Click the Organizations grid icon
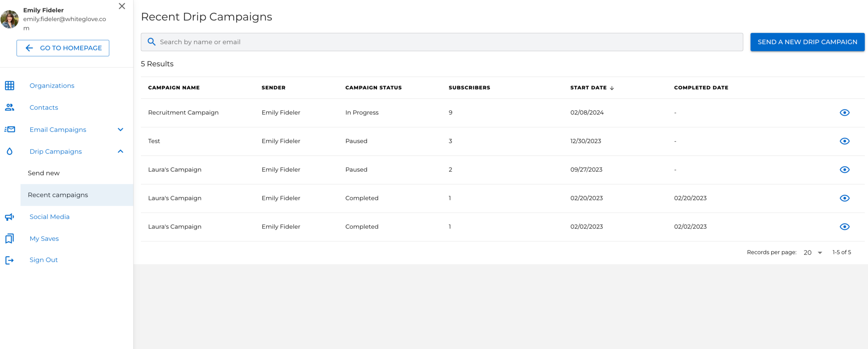 pos(9,86)
